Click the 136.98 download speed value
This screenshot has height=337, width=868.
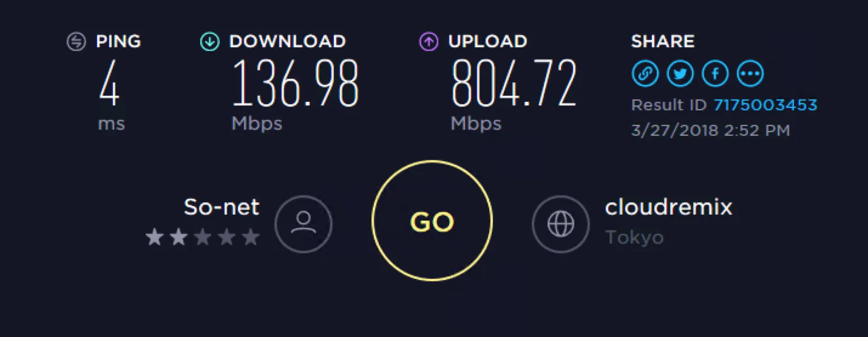(x=296, y=83)
